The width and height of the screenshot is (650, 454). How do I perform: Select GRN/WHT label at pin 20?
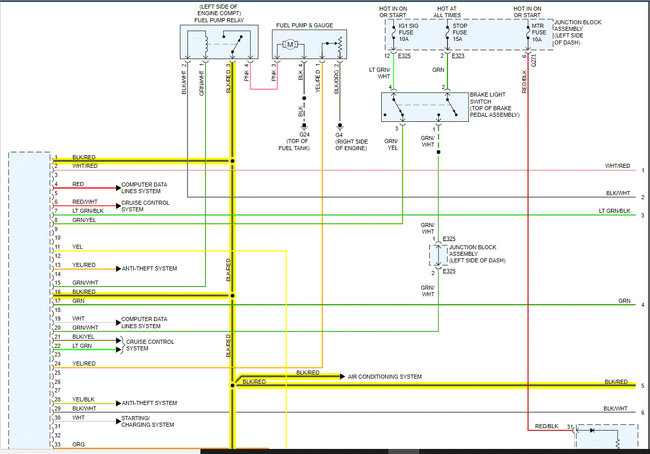point(85,328)
